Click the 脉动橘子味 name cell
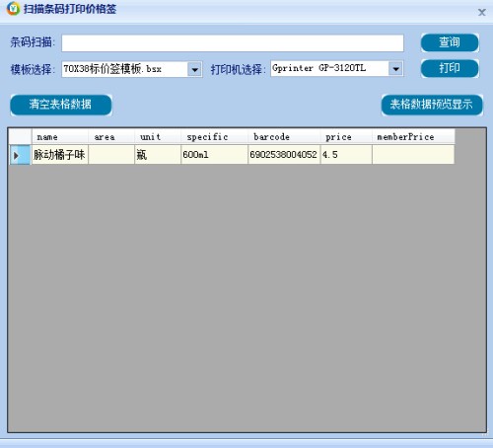 (x=60, y=155)
